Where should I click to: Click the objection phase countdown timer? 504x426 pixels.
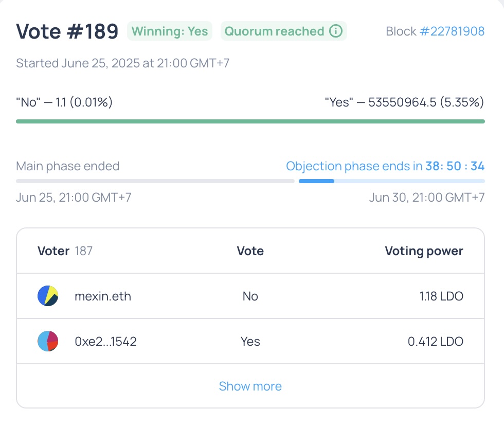455,166
